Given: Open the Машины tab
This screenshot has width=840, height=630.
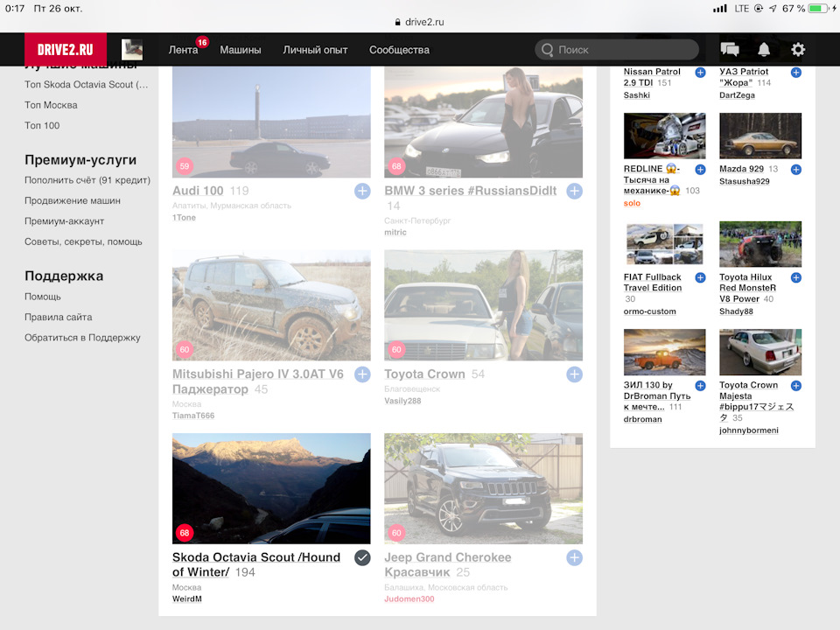Looking at the screenshot, I should click(241, 50).
